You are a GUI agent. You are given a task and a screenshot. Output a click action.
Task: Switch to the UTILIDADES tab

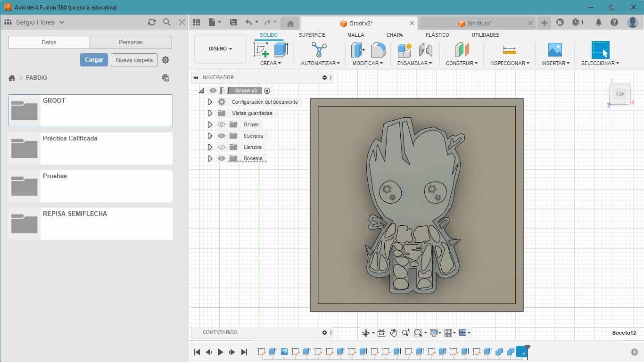(x=485, y=35)
